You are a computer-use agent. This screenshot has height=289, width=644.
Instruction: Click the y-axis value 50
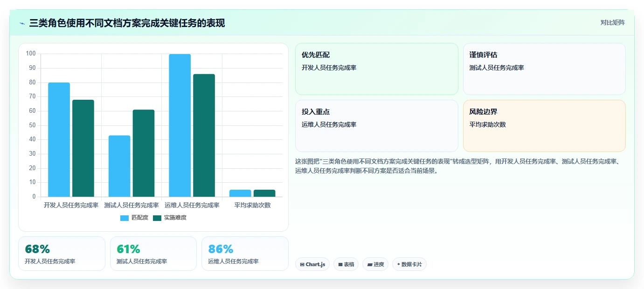click(32, 125)
